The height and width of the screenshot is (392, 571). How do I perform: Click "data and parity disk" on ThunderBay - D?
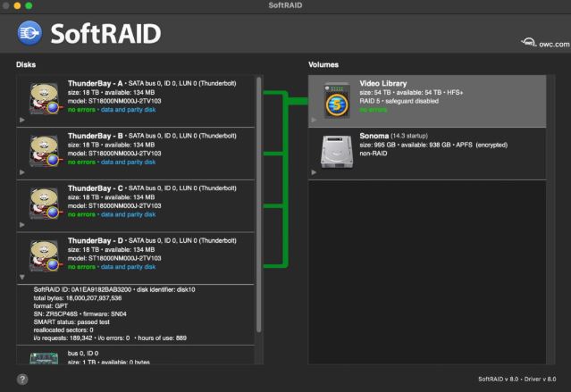[128, 267]
